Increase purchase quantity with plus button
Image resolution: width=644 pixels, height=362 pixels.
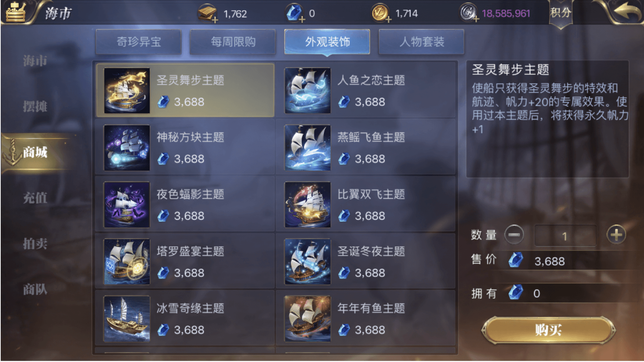point(616,235)
